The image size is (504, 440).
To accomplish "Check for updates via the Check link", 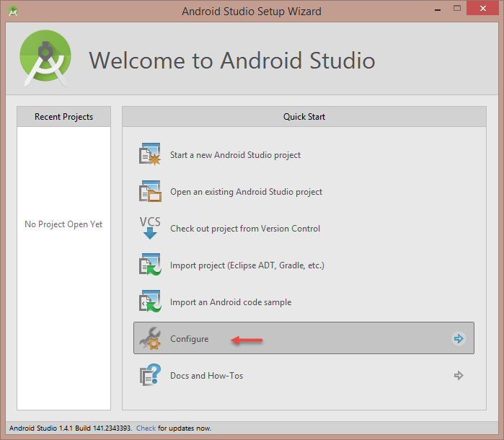I will (146, 428).
